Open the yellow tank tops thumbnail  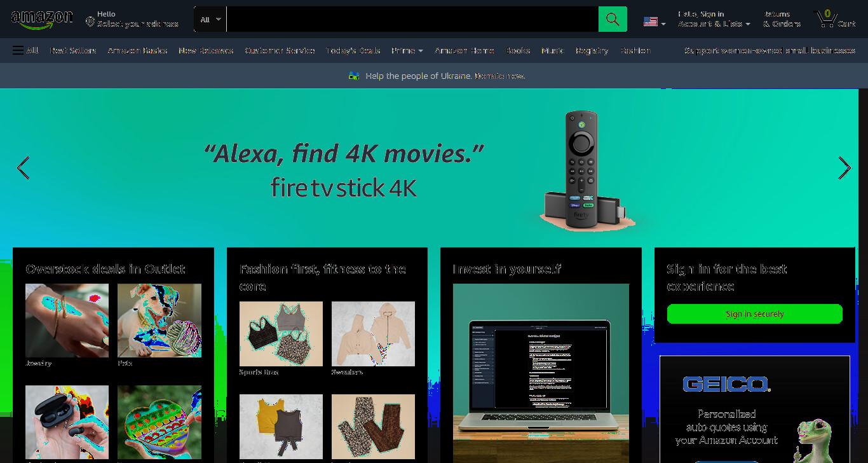pyautogui.click(x=281, y=427)
